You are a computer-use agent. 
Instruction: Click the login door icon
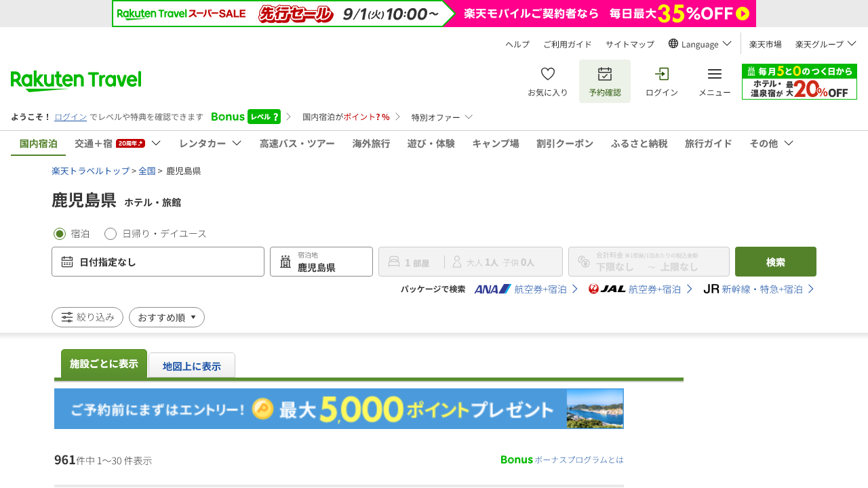(x=662, y=74)
